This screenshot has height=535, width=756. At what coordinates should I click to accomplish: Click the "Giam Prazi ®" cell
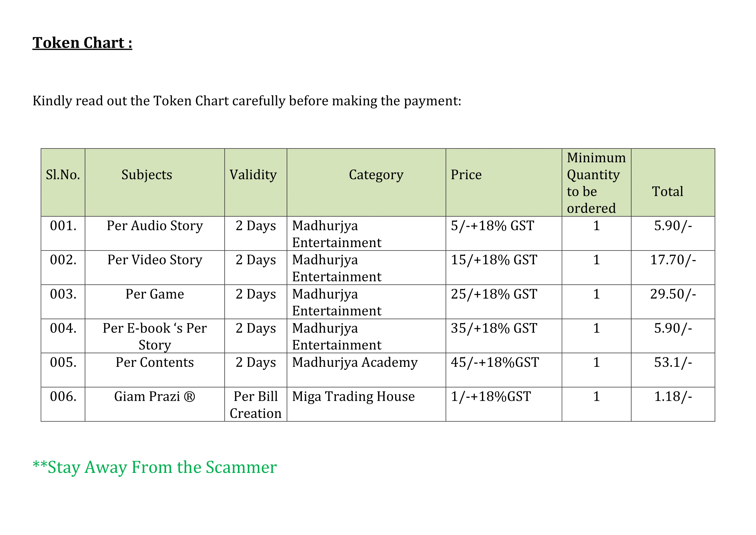[155, 397]
